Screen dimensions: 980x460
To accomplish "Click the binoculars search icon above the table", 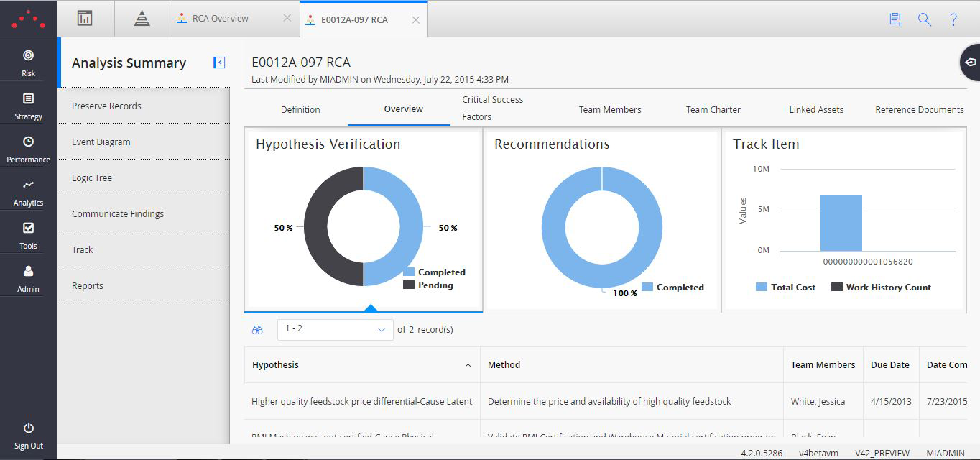I will [257, 330].
